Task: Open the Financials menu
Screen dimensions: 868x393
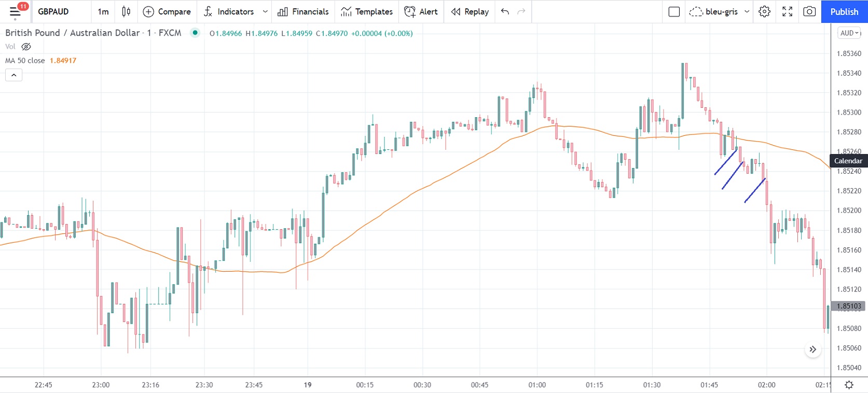Action: click(x=303, y=11)
